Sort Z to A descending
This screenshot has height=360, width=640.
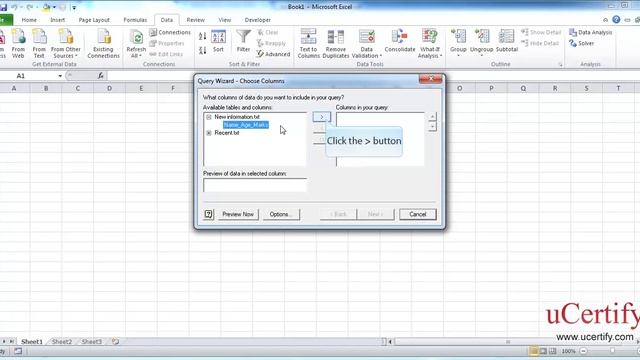pos(202,51)
